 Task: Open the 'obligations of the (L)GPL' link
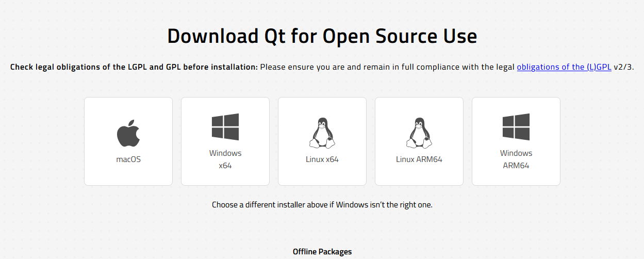564,67
